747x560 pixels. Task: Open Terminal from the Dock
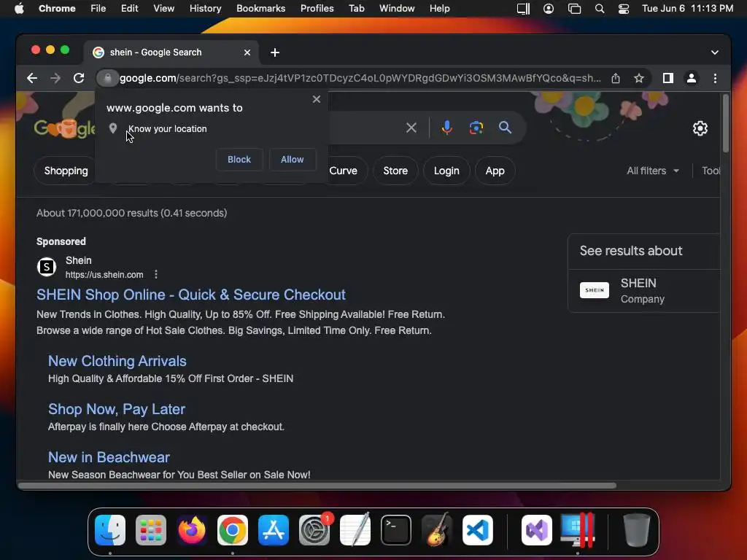396,530
